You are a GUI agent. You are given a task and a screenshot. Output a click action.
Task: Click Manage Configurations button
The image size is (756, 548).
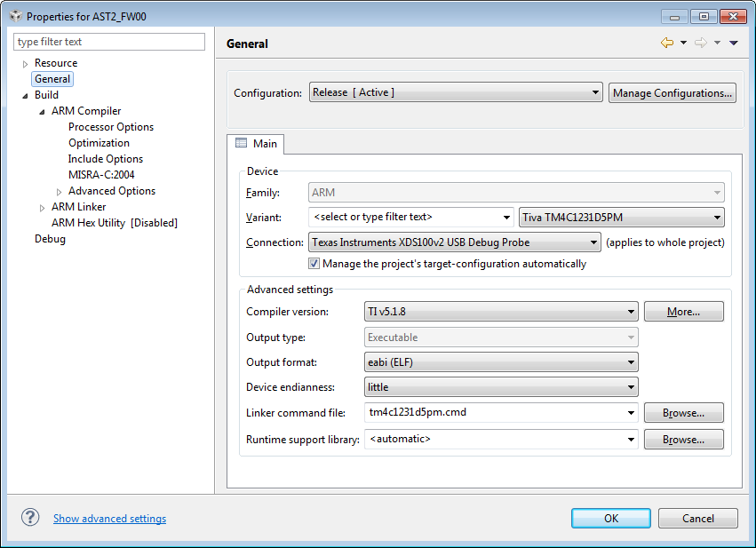672,92
